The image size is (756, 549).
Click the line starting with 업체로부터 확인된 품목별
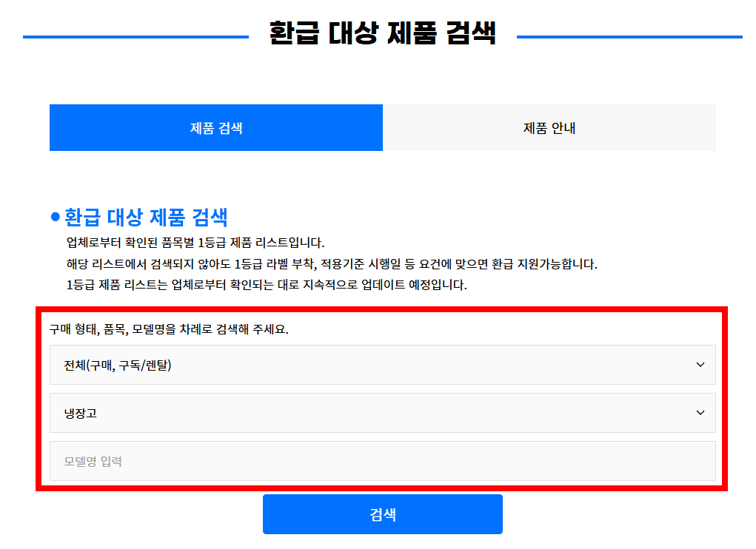point(195,243)
